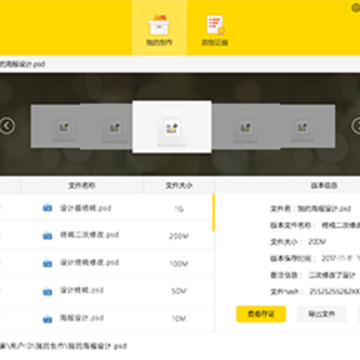
Task: Select gray thumbnail just left of highlighted one
Action: (106, 126)
